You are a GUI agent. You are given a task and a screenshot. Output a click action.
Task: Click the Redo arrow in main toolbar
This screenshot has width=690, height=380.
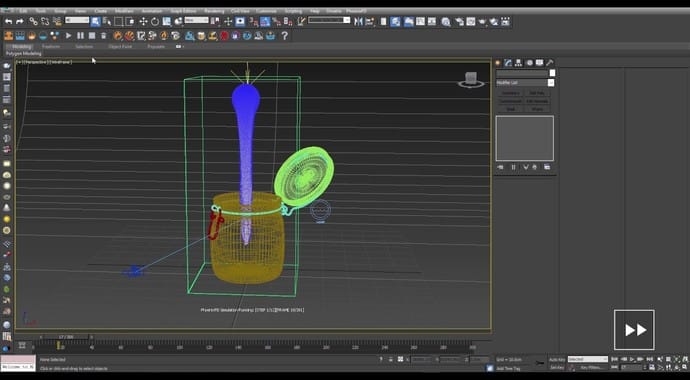click(20, 21)
